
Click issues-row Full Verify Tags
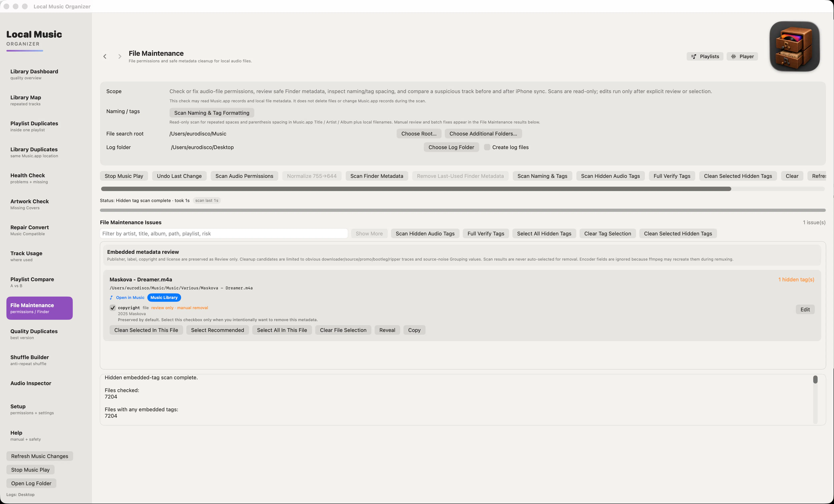pos(486,233)
